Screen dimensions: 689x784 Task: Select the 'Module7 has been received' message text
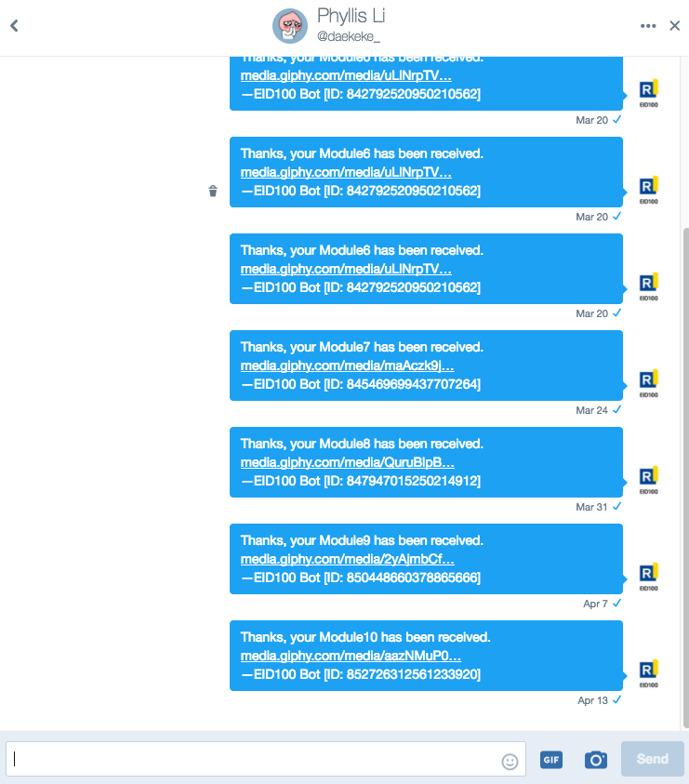[x=362, y=347]
